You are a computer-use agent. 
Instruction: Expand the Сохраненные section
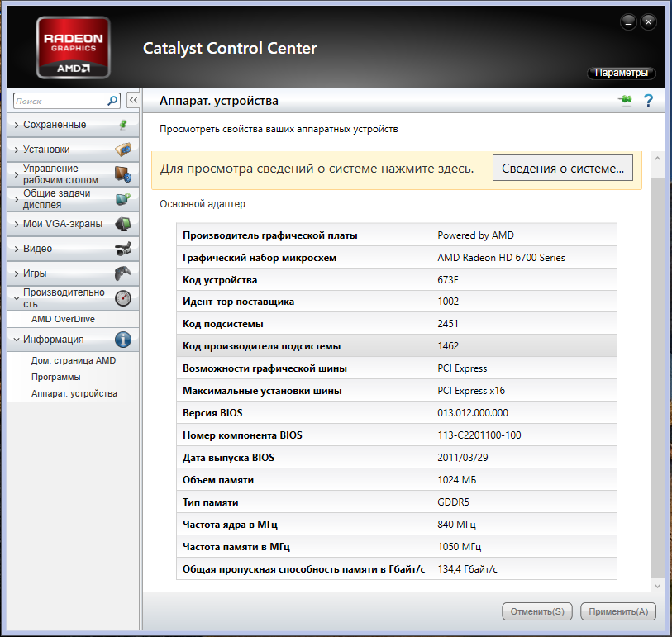17,125
